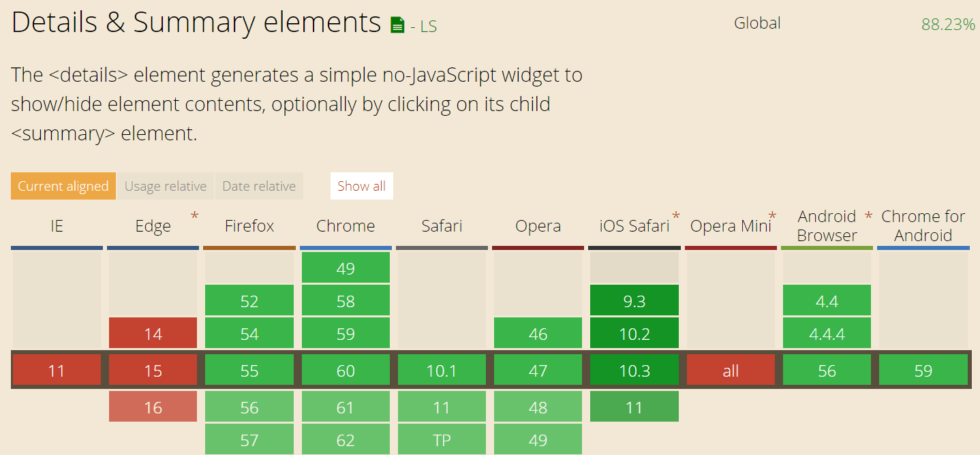This screenshot has height=455, width=980.
Task: Select the Current aligned view
Action: 63,186
